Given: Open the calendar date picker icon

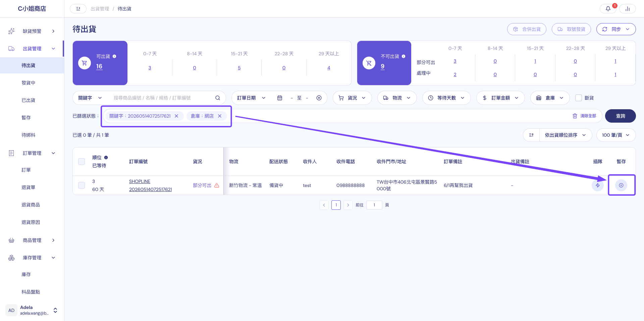Looking at the screenshot, I should pyautogui.click(x=280, y=98).
